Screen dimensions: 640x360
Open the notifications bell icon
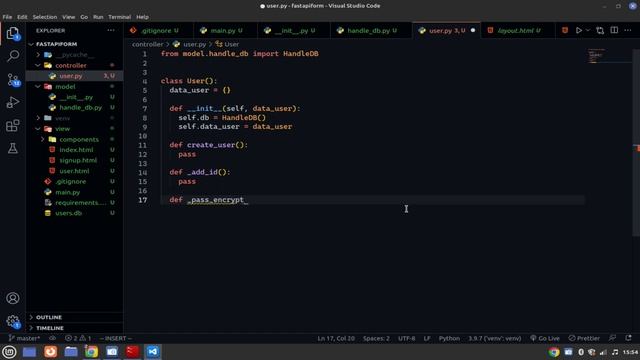tap(629, 338)
